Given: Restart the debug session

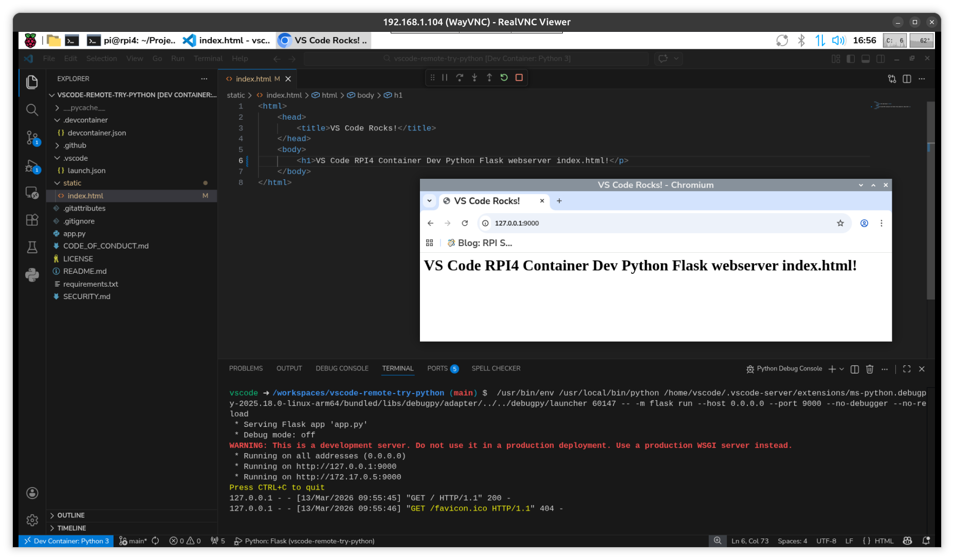Looking at the screenshot, I should click(504, 78).
